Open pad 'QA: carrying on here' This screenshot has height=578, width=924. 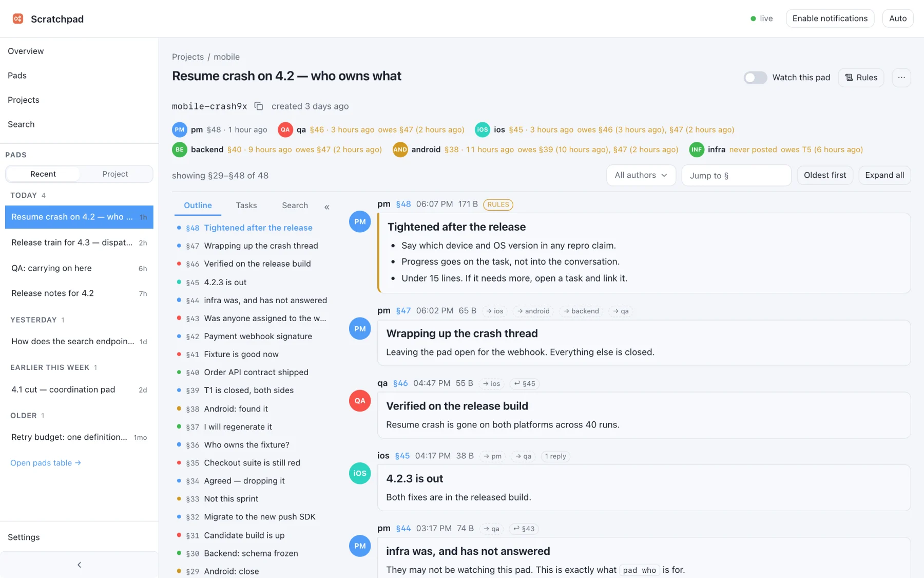(x=79, y=268)
